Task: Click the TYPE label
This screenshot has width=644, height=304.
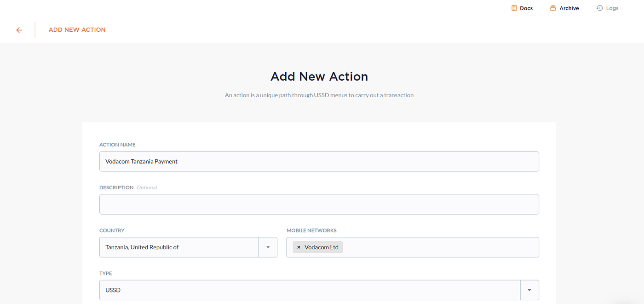Action: pos(106,273)
